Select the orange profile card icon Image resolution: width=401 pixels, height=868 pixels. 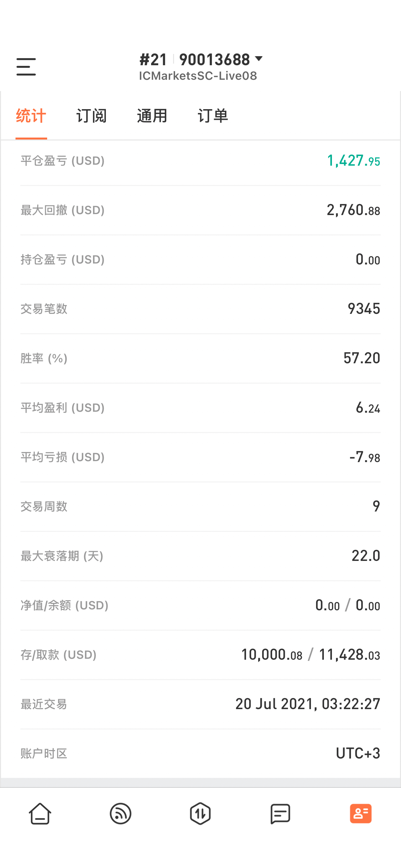click(361, 813)
